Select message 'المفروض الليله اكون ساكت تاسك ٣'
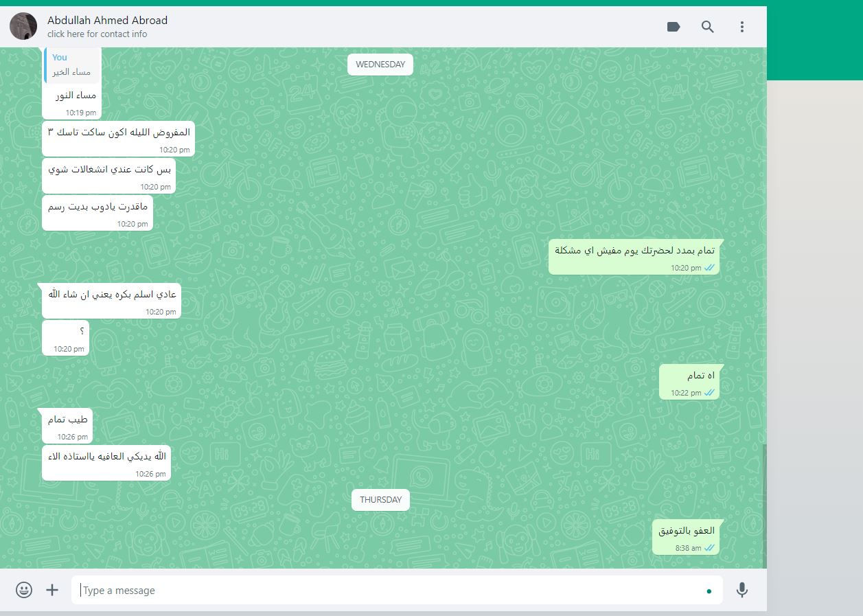The height and width of the screenshot is (616, 863). tap(119, 139)
